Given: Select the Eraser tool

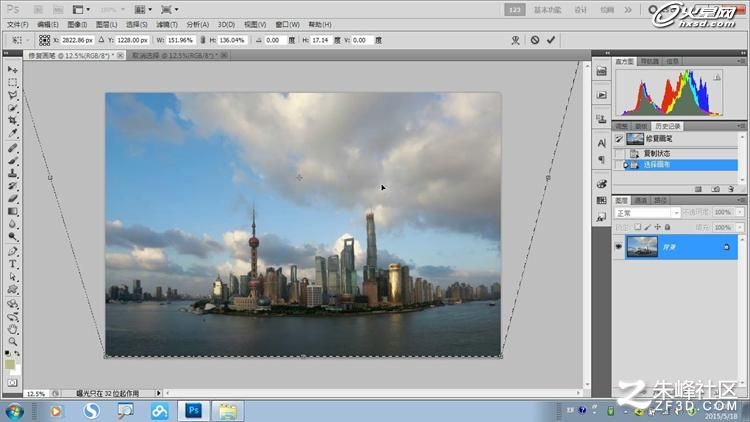Looking at the screenshot, I should tap(12, 199).
